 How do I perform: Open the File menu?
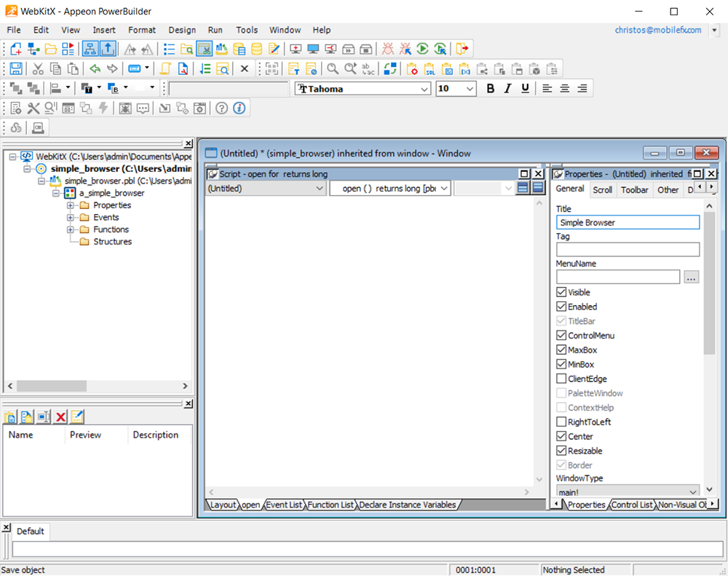13,30
